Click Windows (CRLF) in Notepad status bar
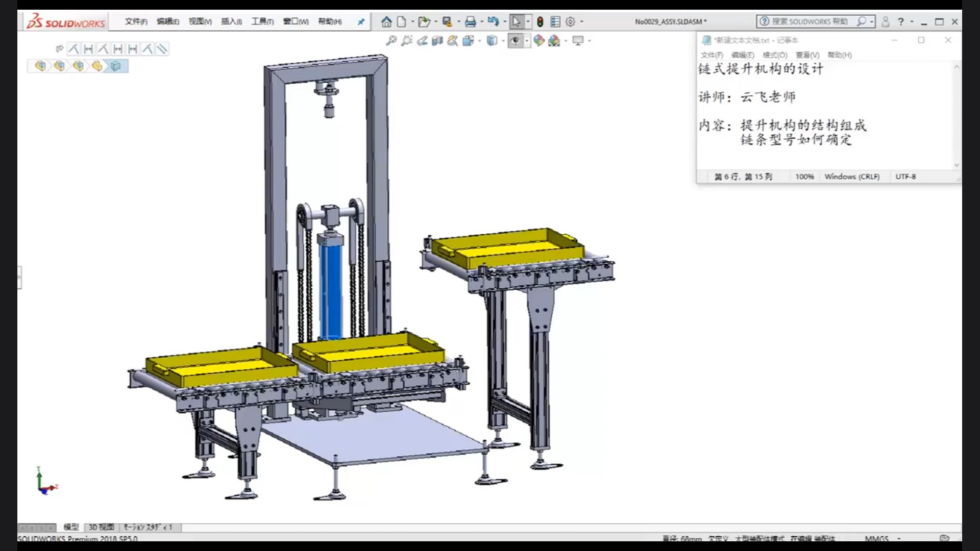 pos(852,177)
